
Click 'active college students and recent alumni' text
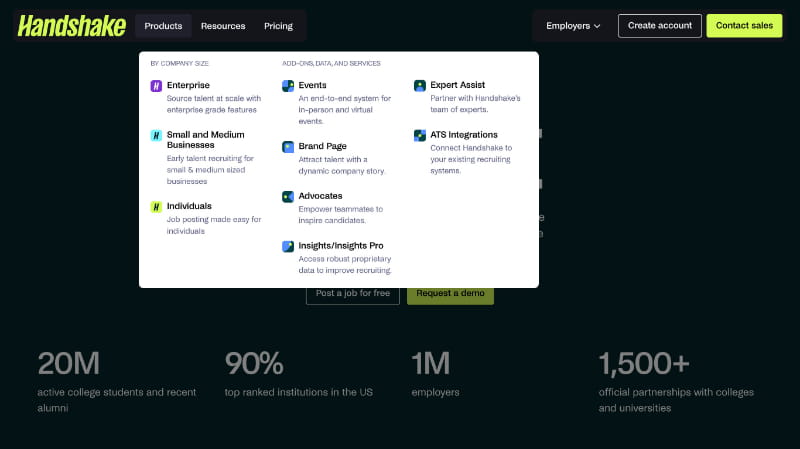pyautogui.click(x=117, y=400)
